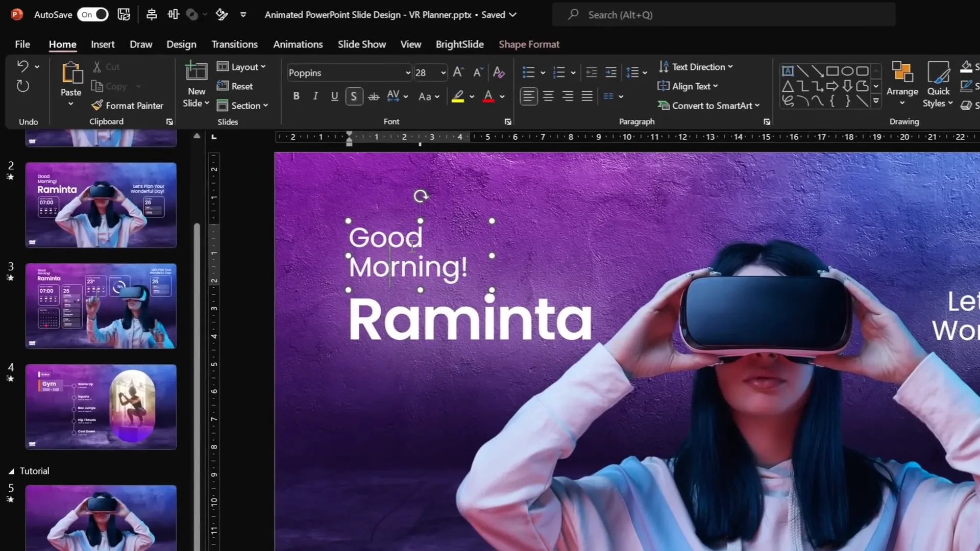Click the Copy button

click(110, 86)
